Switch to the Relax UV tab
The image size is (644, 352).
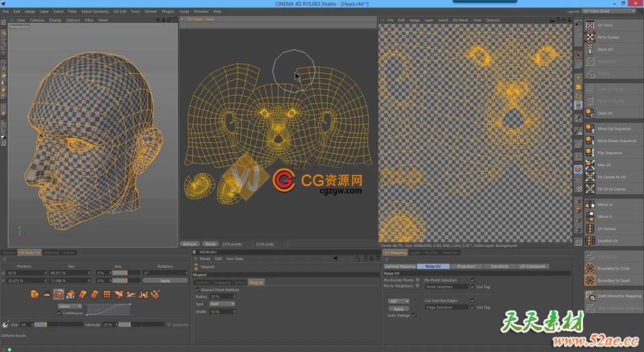coord(433,266)
